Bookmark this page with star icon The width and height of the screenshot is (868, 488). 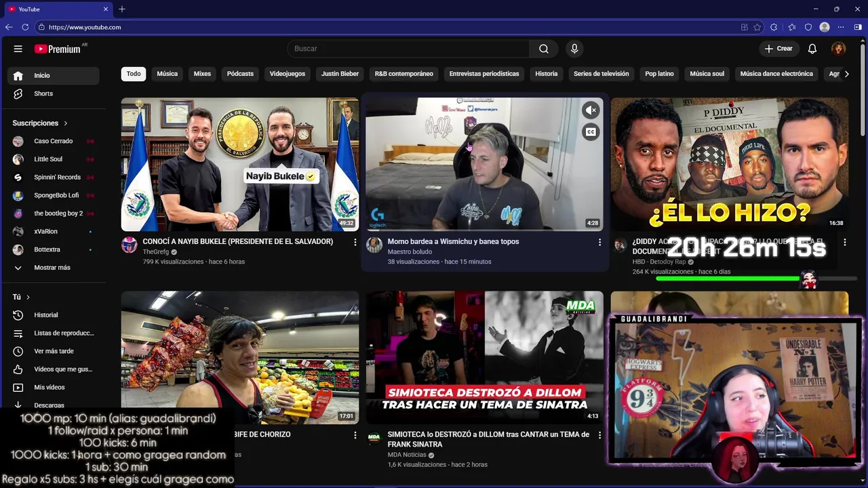coord(757,27)
